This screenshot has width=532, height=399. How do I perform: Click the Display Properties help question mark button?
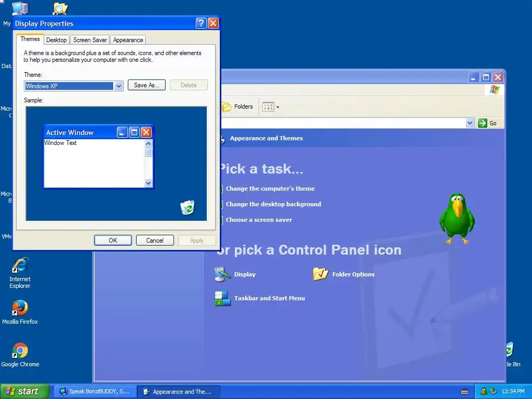tap(201, 23)
